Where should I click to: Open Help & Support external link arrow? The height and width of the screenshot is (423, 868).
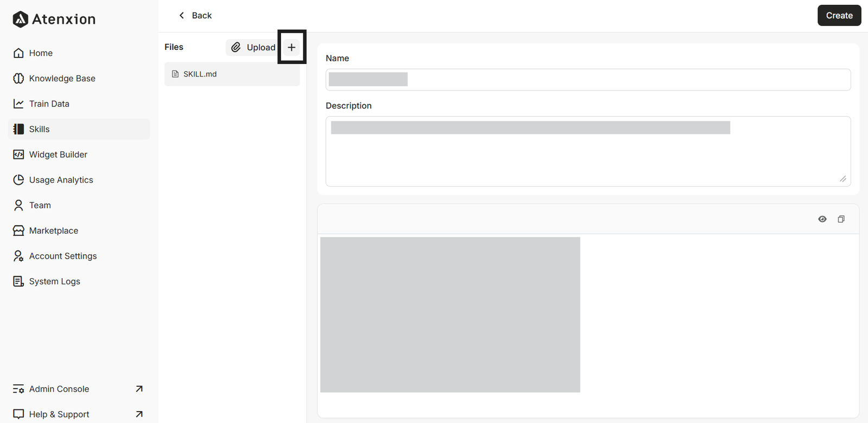(139, 414)
